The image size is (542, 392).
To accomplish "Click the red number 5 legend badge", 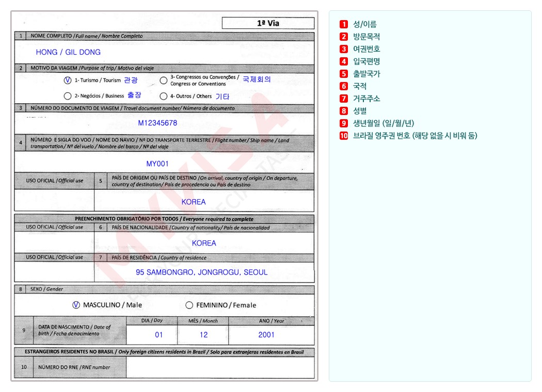I will (x=344, y=74).
